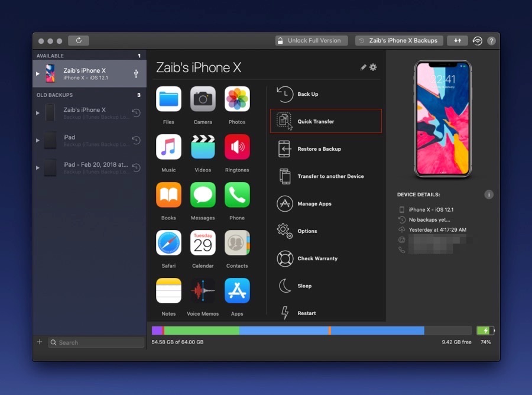Select Zaib's iPhone X under Old Backups
Screen dimensions: 532x395
pos(90,113)
